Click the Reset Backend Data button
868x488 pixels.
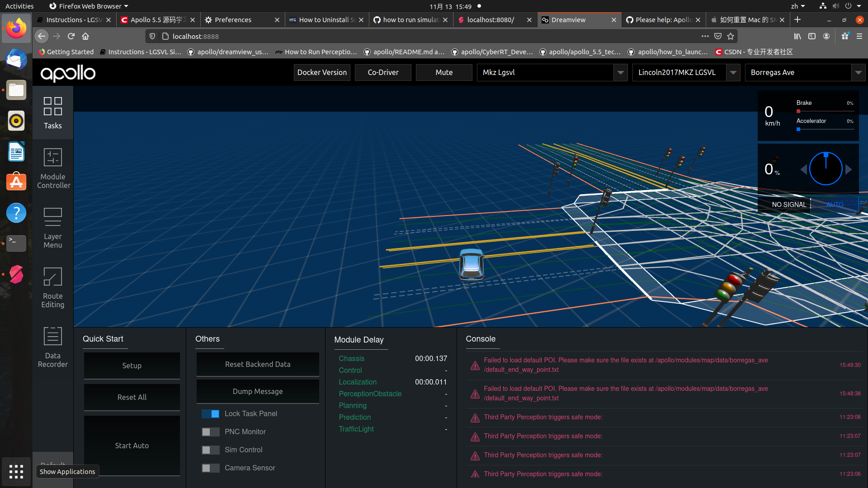[x=257, y=364]
